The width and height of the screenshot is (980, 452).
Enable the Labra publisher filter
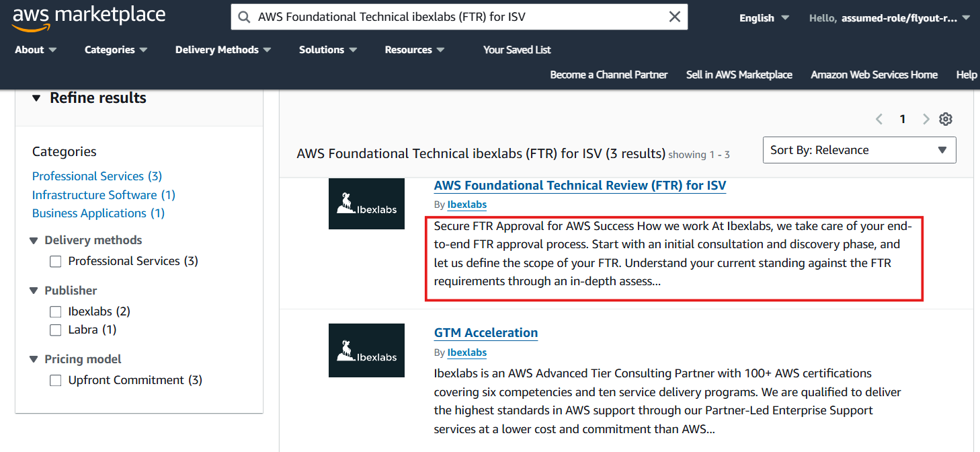pos(56,330)
